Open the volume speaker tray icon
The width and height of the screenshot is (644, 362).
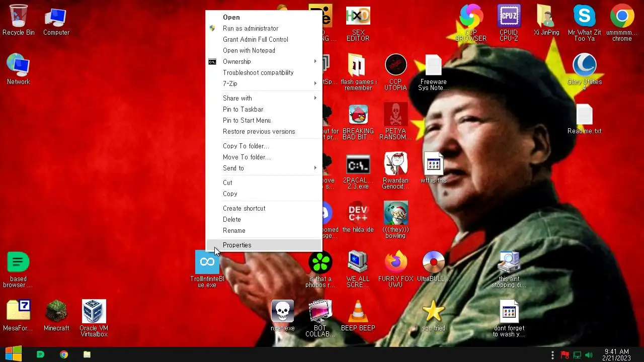coord(589,355)
